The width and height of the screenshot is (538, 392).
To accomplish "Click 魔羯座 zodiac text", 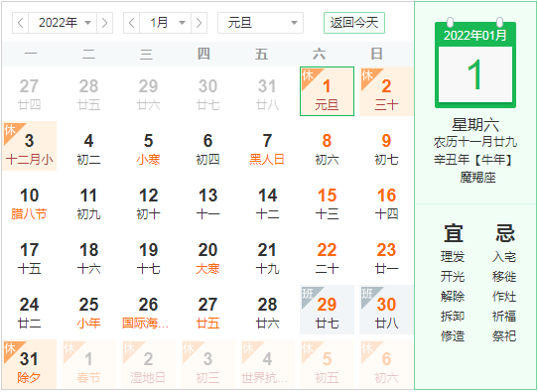I will [478, 178].
